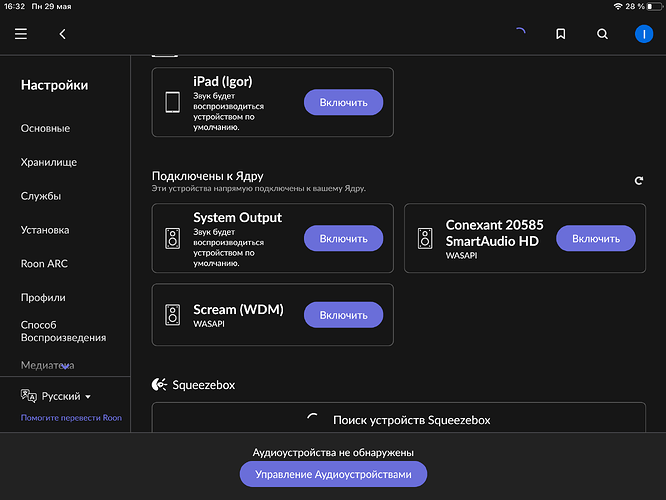Click the Squeezebox logo icon
Image resolution: width=666 pixels, height=500 pixels.
pos(159,384)
